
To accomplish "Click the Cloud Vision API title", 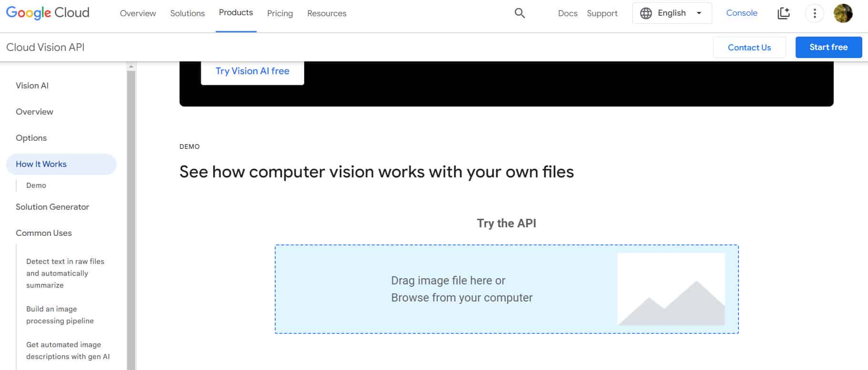I will click(x=45, y=47).
